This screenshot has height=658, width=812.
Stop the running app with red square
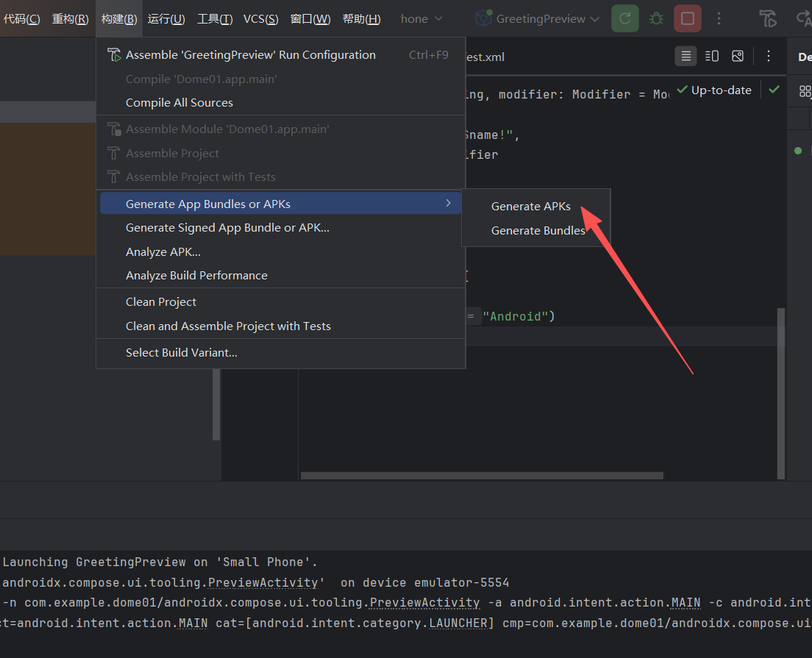click(x=688, y=18)
